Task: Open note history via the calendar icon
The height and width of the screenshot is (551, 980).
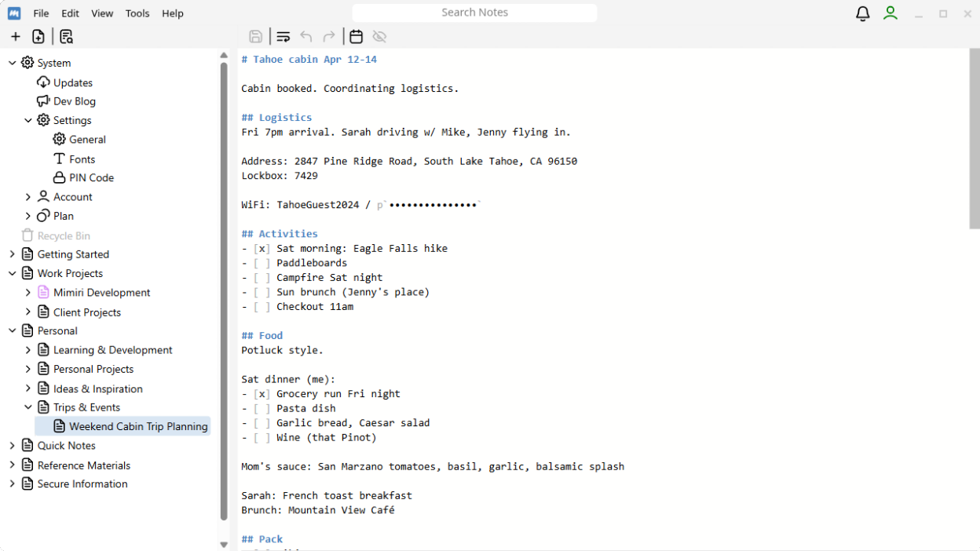Action: (357, 37)
